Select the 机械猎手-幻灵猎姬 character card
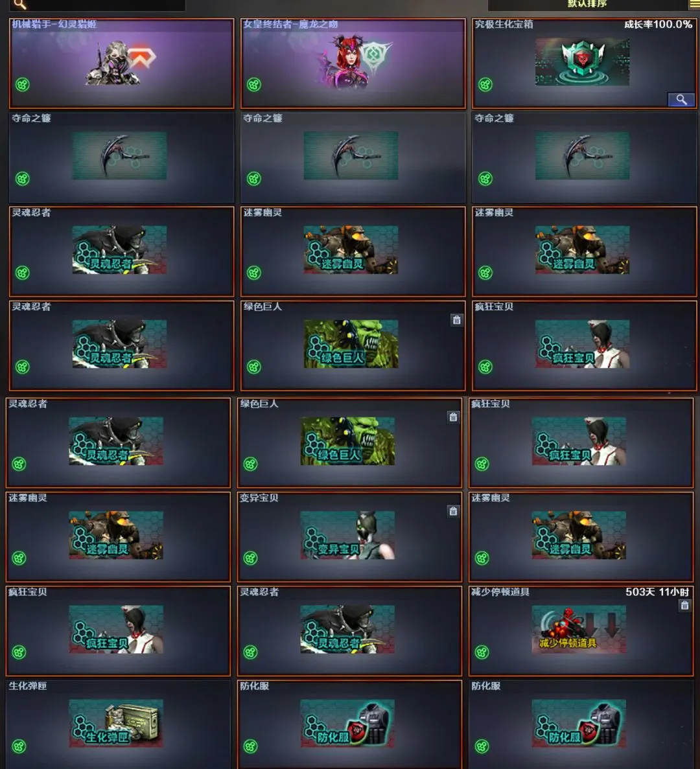Image resolution: width=700 pixels, height=769 pixels. pyautogui.click(x=122, y=63)
